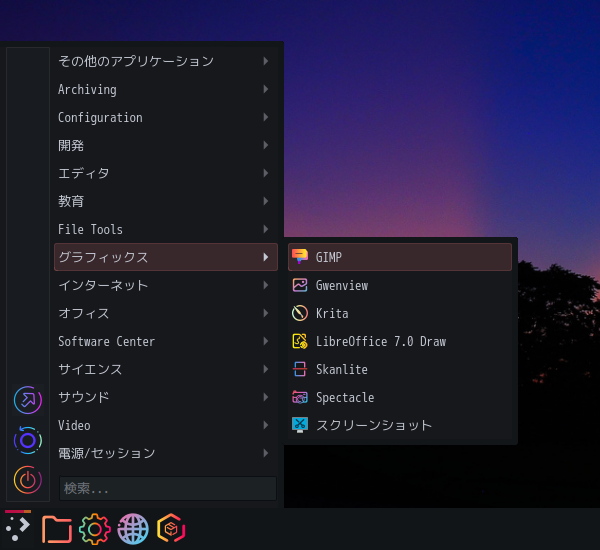Click the 開発 label text
The height and width of the screenshot is (550, 600).
71,145
